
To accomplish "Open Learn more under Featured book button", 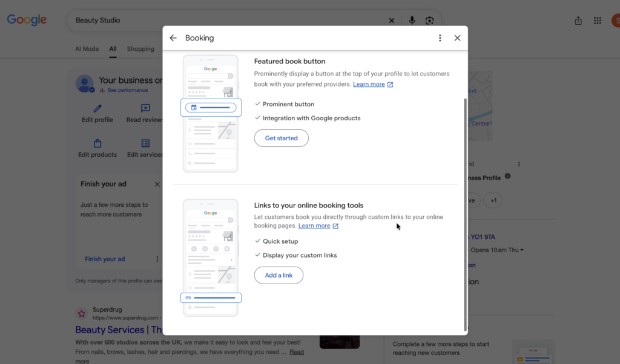I will [369, 84].
